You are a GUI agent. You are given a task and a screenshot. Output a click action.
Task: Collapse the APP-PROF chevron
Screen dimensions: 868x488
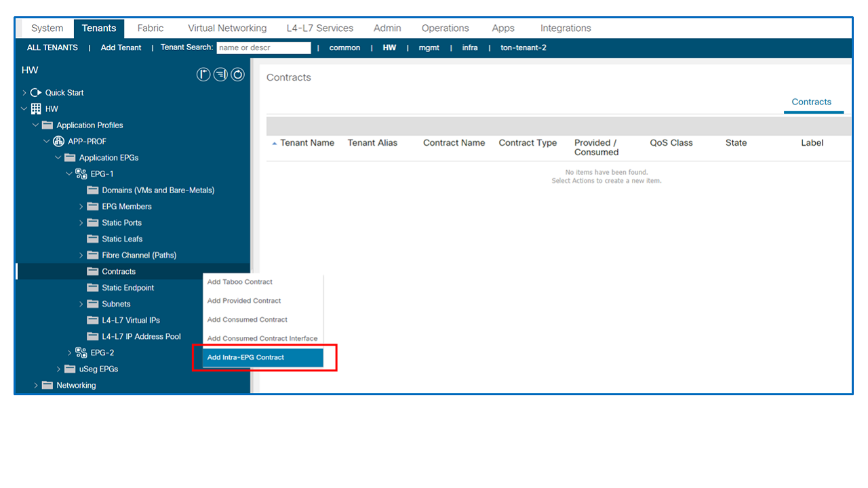coord(47,142)
